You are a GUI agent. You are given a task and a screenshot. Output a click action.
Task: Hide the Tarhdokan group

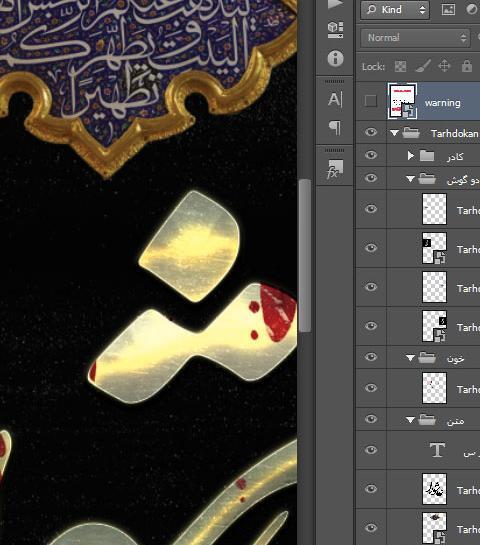point(371,132)
